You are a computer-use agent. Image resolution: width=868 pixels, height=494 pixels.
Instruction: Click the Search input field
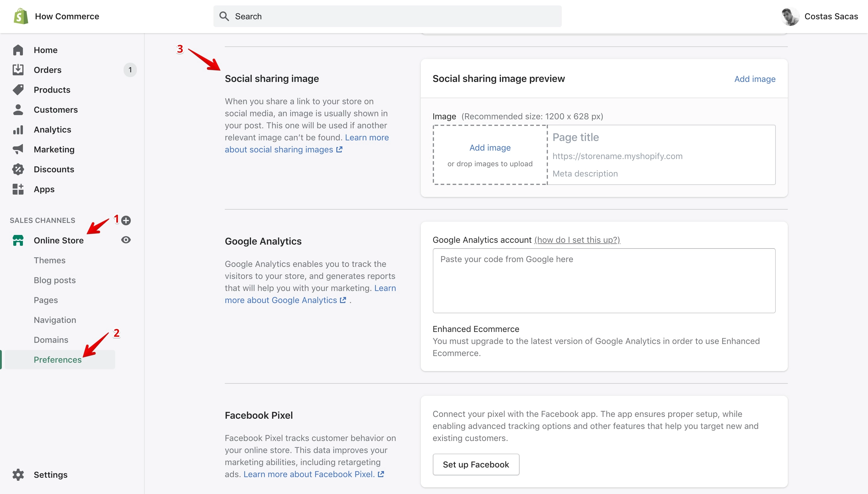tap(387, 16)
